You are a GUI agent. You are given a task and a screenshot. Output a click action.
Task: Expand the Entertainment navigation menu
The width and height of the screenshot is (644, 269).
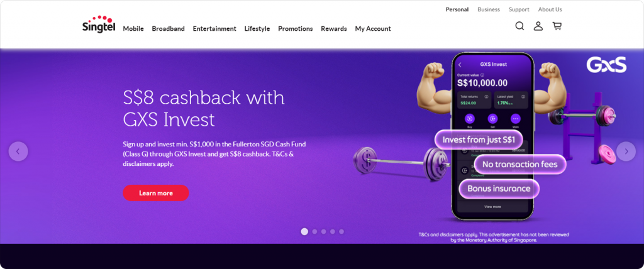(214, 29)
